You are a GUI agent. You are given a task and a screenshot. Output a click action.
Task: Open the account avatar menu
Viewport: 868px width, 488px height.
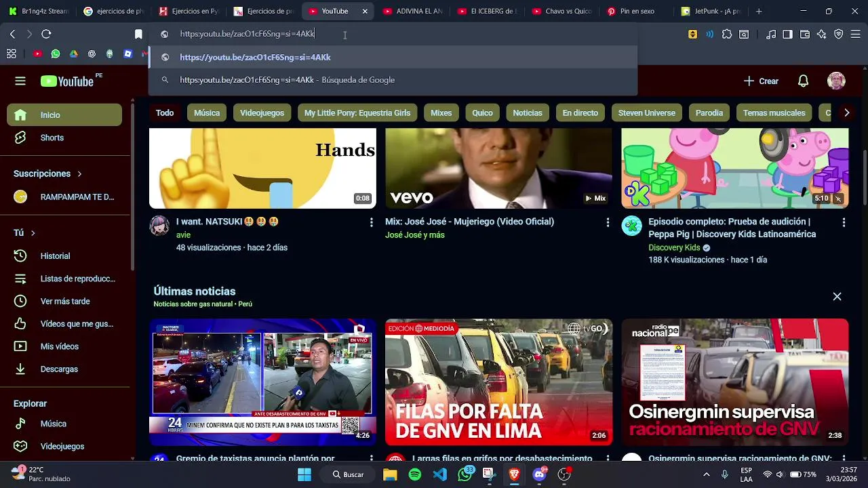pos(836,81)
